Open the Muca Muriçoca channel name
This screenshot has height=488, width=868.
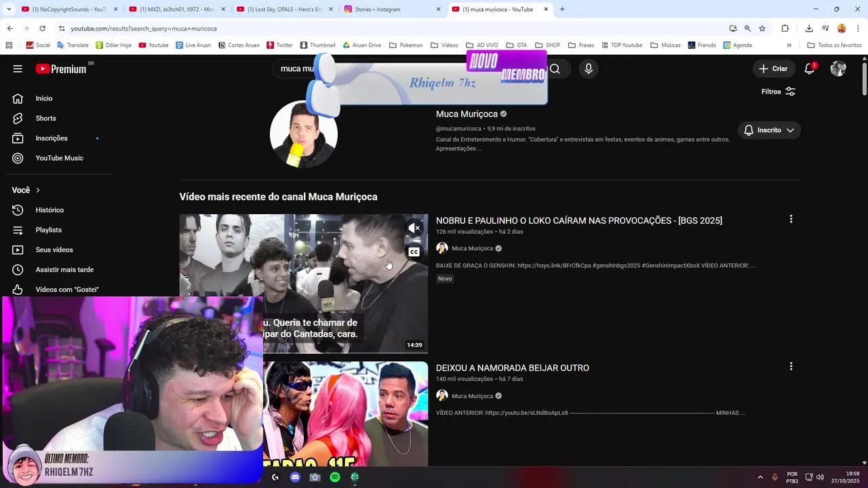[x=467, y=114]
